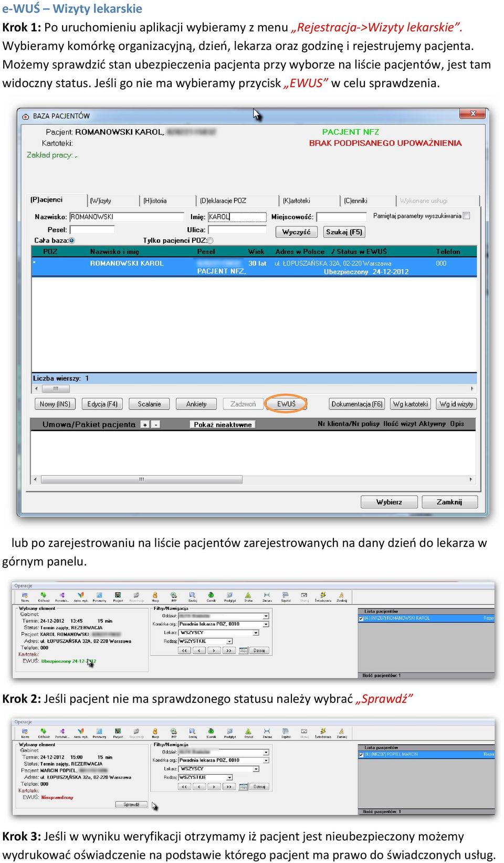Click EWUŚ button in Baza Pacjentów
This screenshot has height=863, width=504.
286,404
